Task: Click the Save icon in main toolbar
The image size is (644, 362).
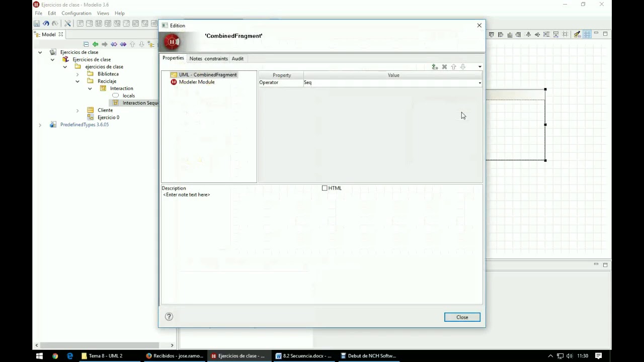Action: [37, 24]
